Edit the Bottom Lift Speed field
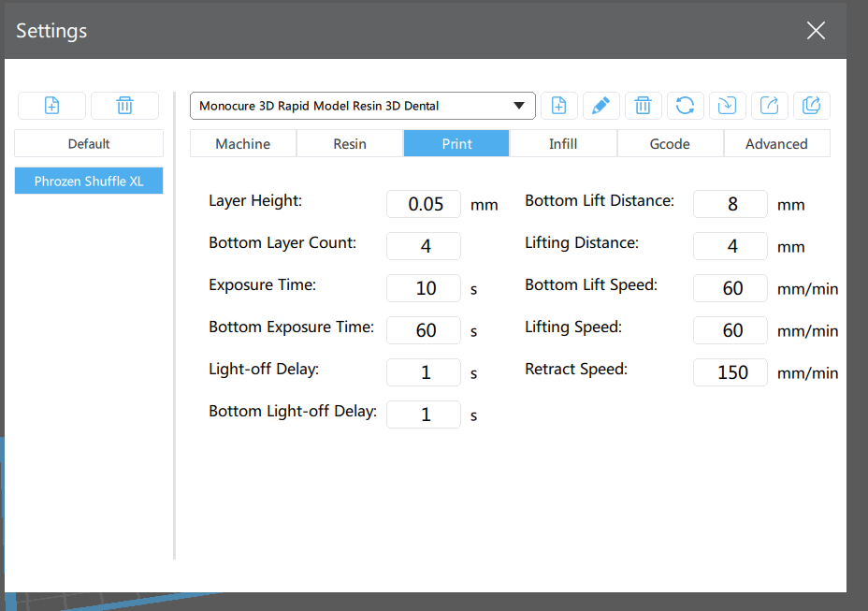Image resolution: width=868 pixels, height=611 pixels. pos(731,288)
